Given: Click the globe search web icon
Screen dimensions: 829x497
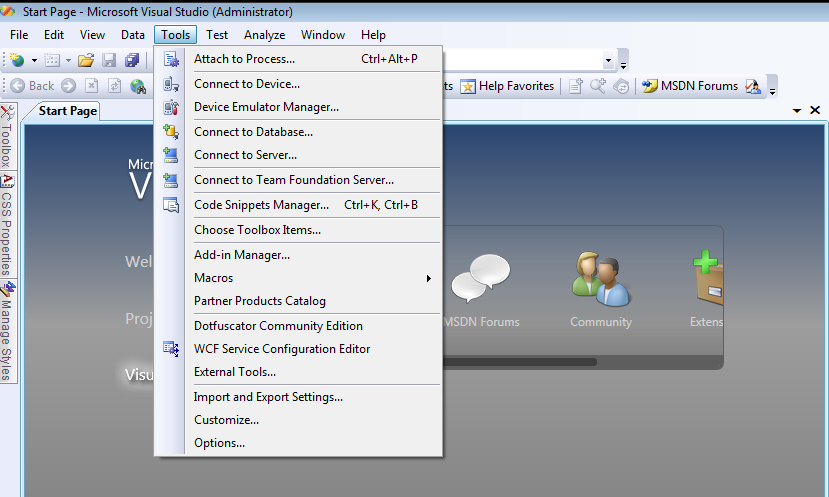Looking at the screenshot, I should pos(138,86).
